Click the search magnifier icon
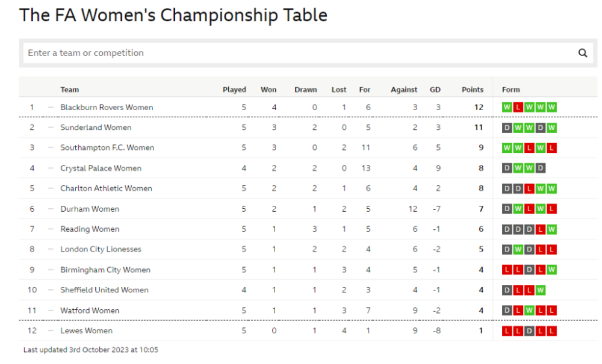This screenshot has height=364, width=602. click(x=582, y=53)
